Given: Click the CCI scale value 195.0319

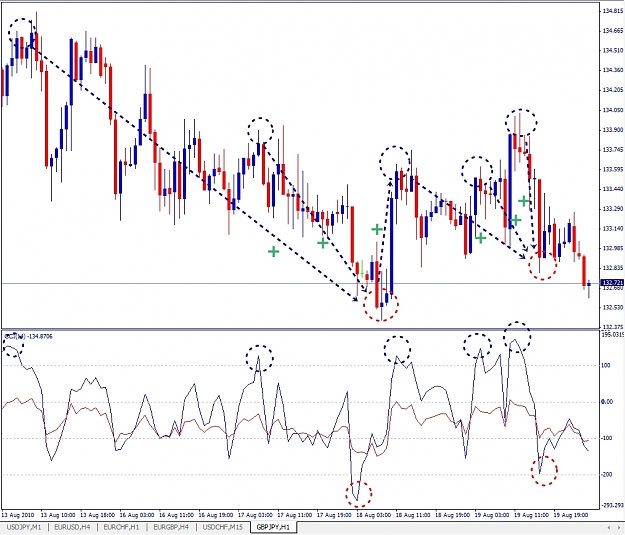Looking at the screenshot, I should pyautogui.click(x=613, y=334).
